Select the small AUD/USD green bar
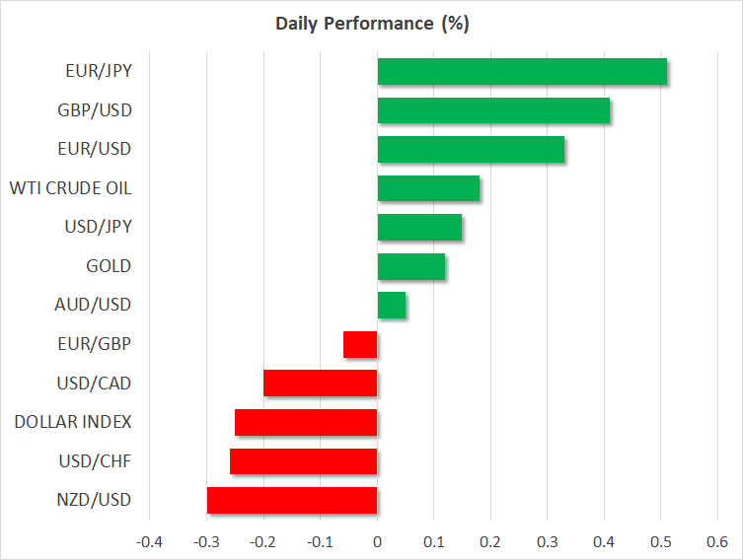This screenshot has width=743, height=560. (x=392, y=305)
